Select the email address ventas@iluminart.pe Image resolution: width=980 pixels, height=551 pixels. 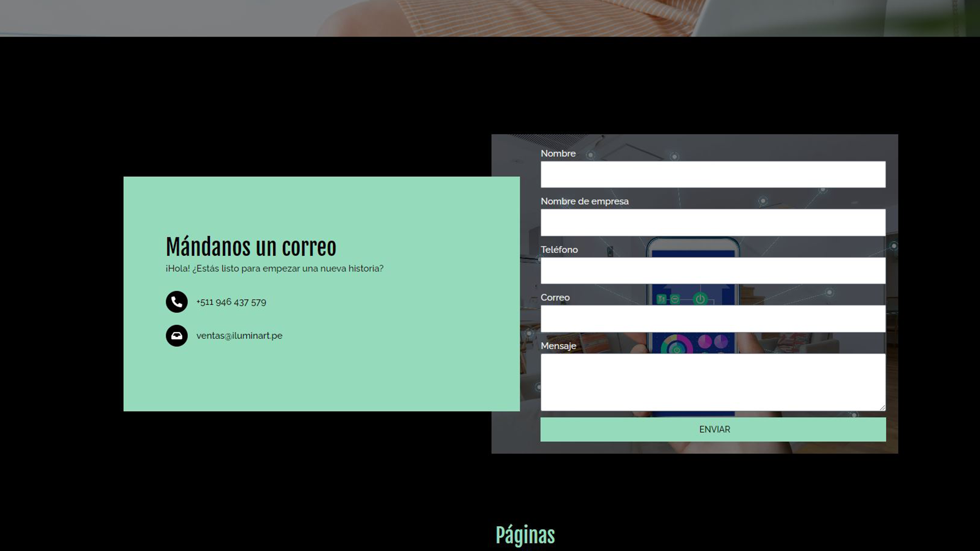pos(240,336)
